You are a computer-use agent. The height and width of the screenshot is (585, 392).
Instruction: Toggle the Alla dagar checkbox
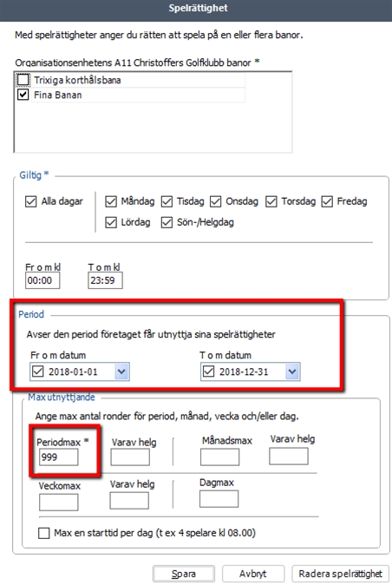tap(30, 201)
